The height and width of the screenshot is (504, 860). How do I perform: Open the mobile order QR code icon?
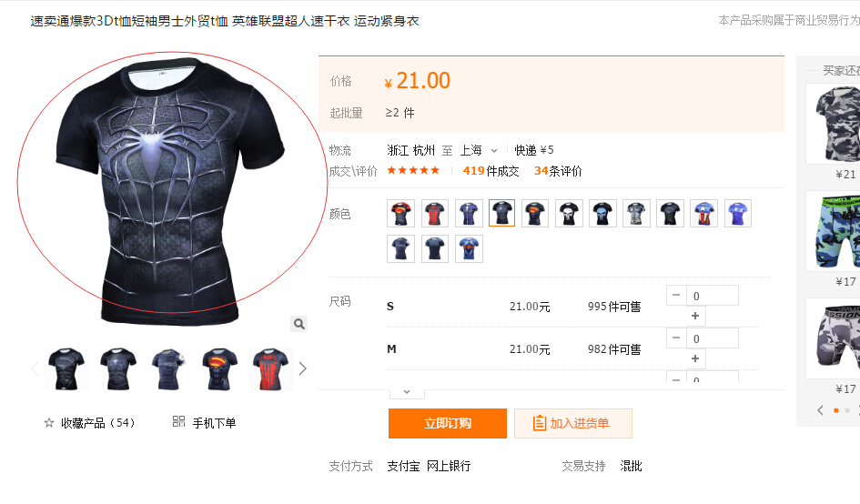click(178, 421)
